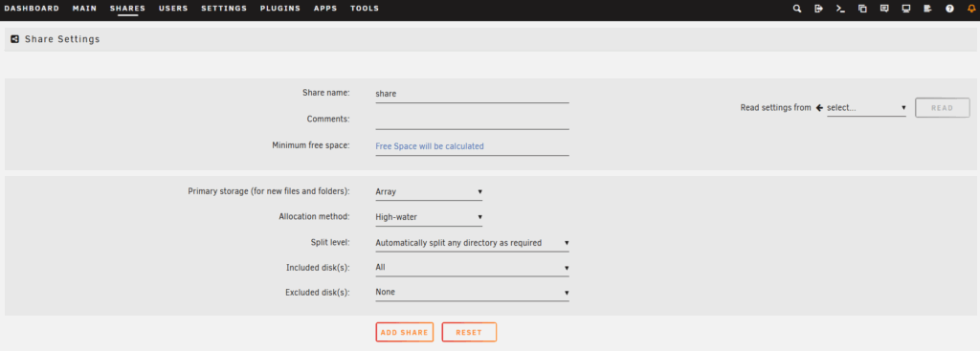This screenshot has width=980, height=351.
Task: Click the search magnifier icon
Action: coord(797,9)
